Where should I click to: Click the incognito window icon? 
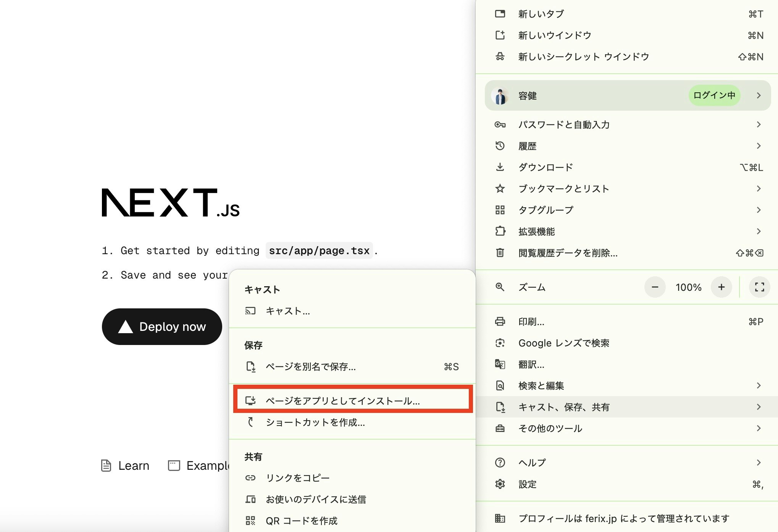(500, 57)
